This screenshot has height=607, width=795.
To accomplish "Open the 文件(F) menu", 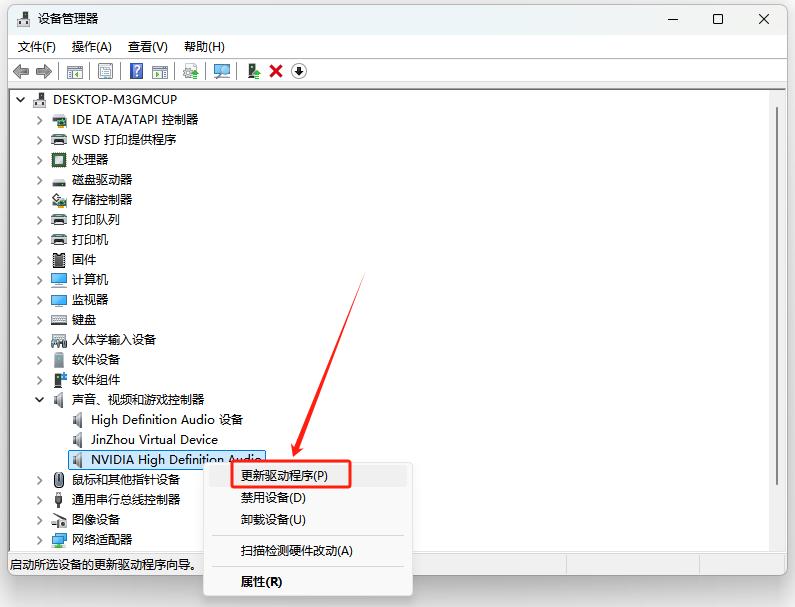I will pyautogui.click(x=37, y=47).
